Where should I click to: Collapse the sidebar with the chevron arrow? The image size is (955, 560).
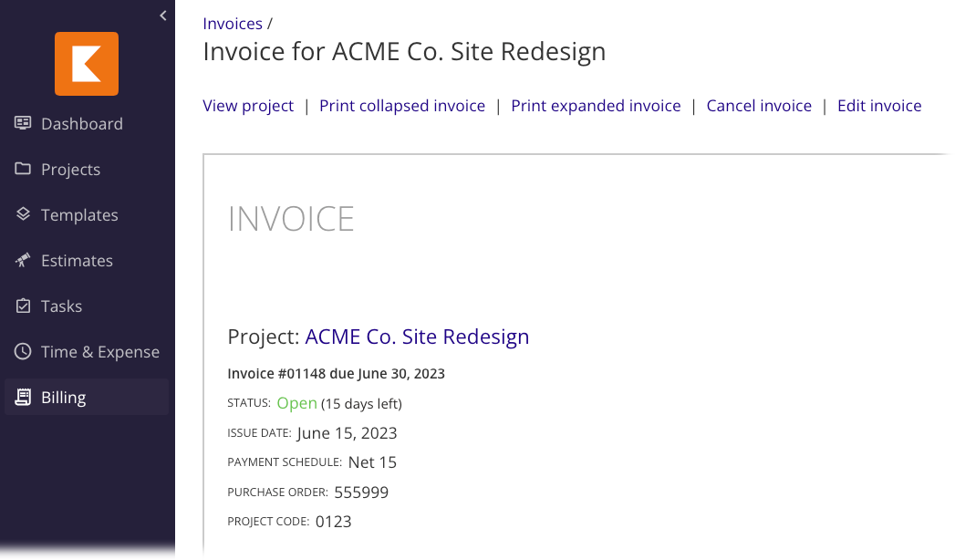pyautogui.click(x=162, y=16)
